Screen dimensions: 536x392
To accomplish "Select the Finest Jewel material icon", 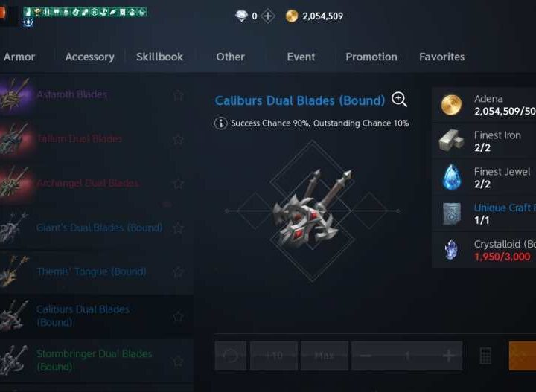I will point(452,177).
